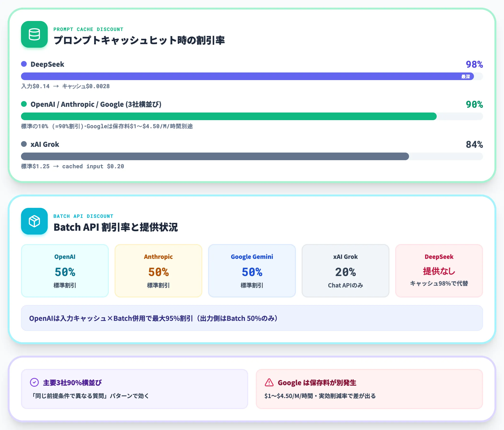The width and height of the screenshot is (504, 430).
Task: Select the Anthropic 50% batch card
Action: tap(158, 271)
